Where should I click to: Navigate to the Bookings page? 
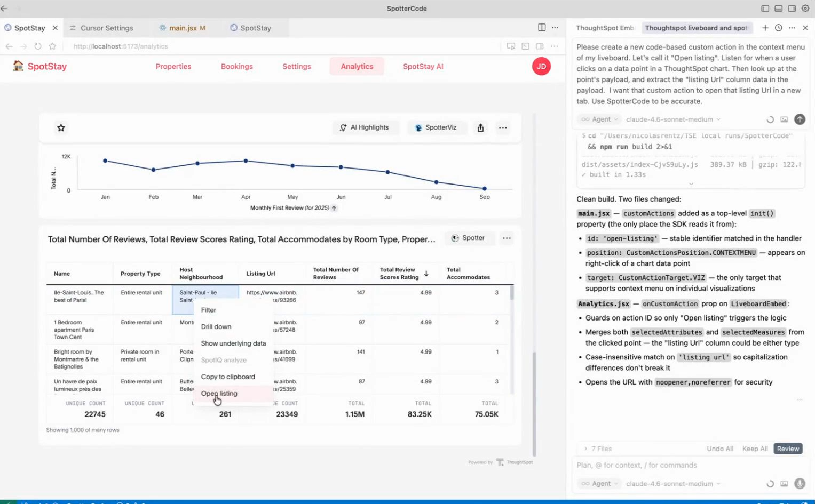(236, 67)
